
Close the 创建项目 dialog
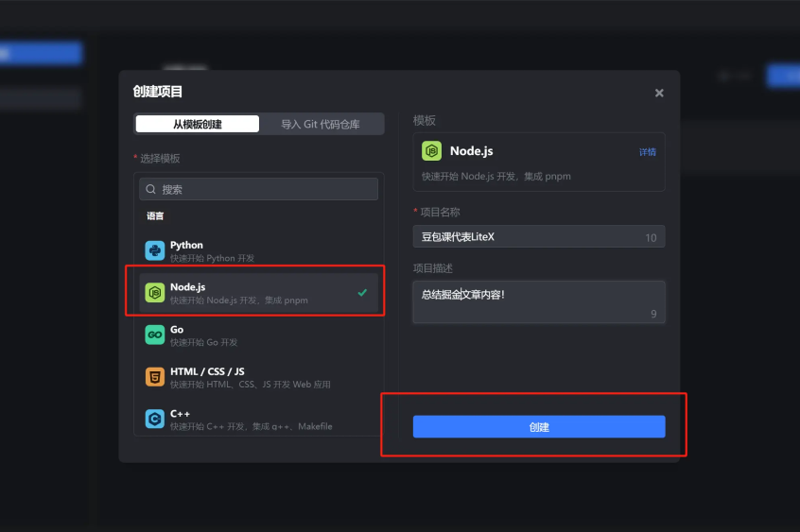[x=659, y=93]
